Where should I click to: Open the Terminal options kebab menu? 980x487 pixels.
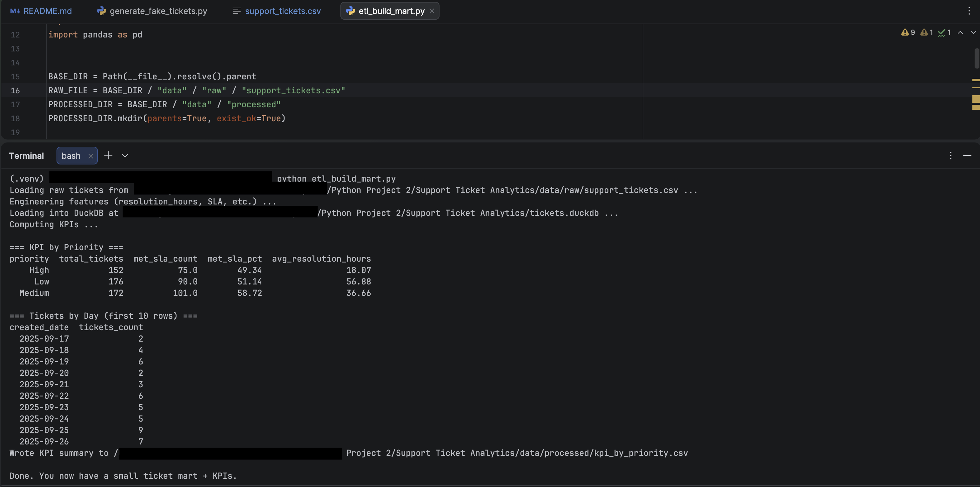(950, 156)
